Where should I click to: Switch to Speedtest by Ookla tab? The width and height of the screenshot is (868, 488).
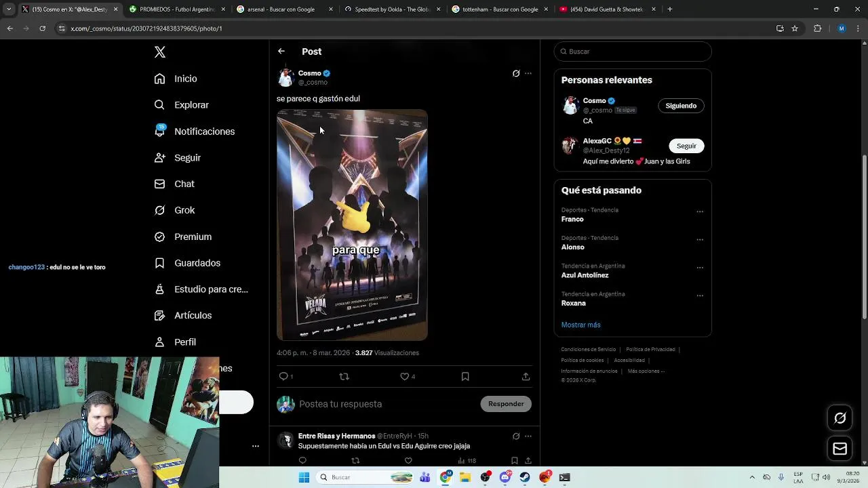click(x=392, y=9)
